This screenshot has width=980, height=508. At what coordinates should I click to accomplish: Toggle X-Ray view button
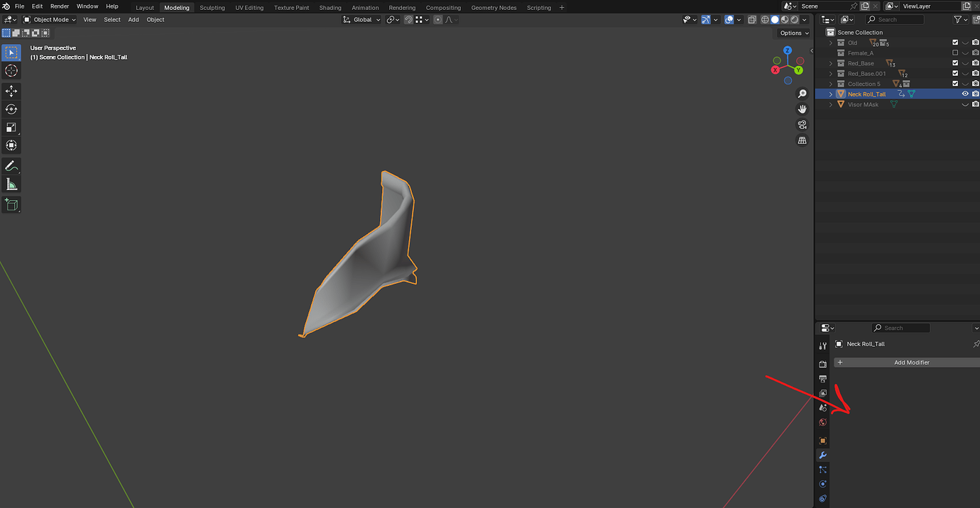point(752,20)
